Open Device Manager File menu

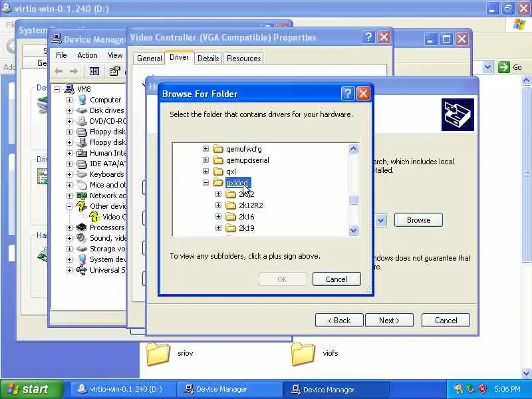tap(61, 55)
